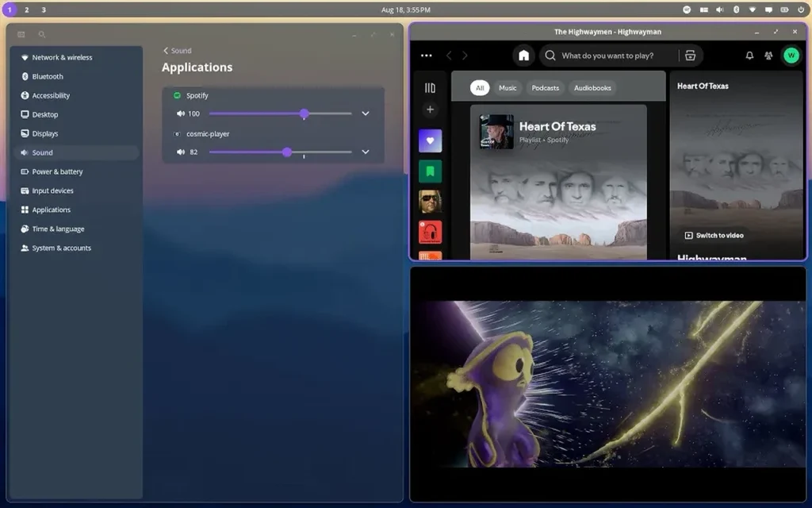Select the Music filter chip
This screenshot has height=508, width=812.
point(507,88)
